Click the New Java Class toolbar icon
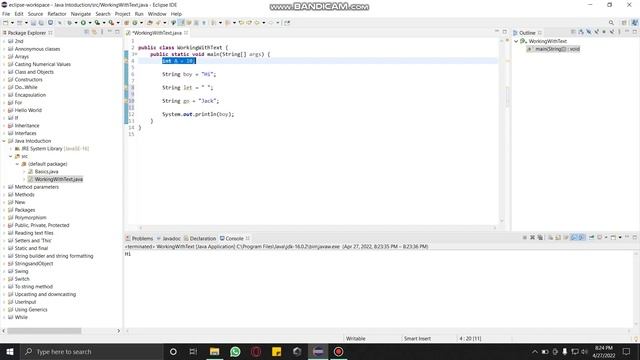The width and height of the screenshot is (640, 360). [x=135, y=23]
